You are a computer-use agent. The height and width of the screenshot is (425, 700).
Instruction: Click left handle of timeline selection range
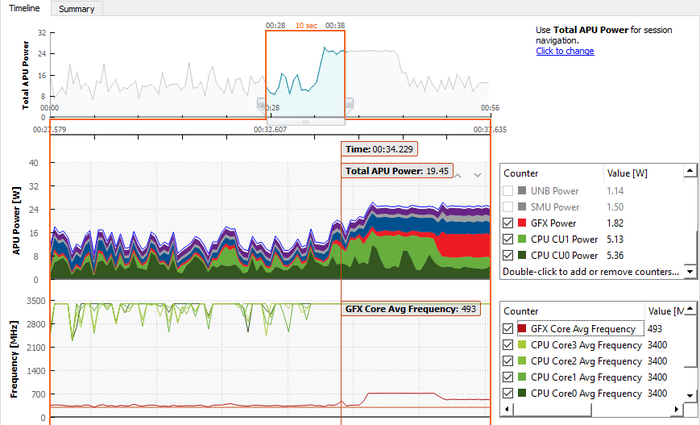[262, 103]
